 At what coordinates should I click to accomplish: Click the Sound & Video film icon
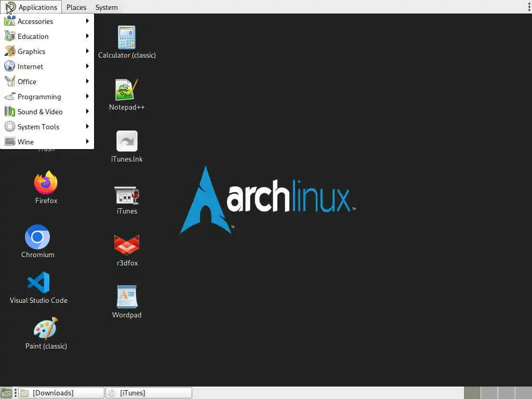tap(9, 111)
